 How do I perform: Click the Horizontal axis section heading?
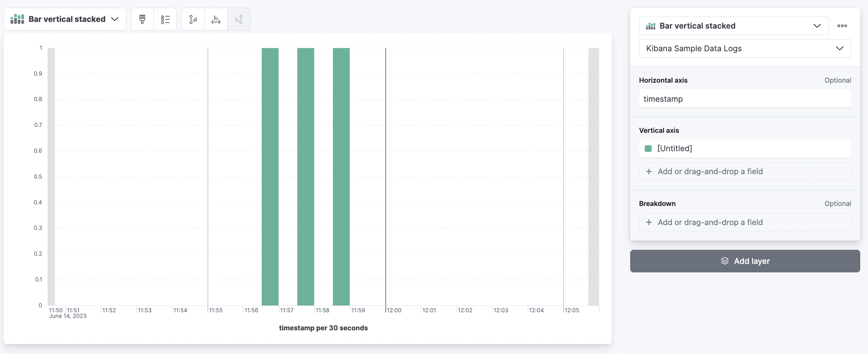663,80
